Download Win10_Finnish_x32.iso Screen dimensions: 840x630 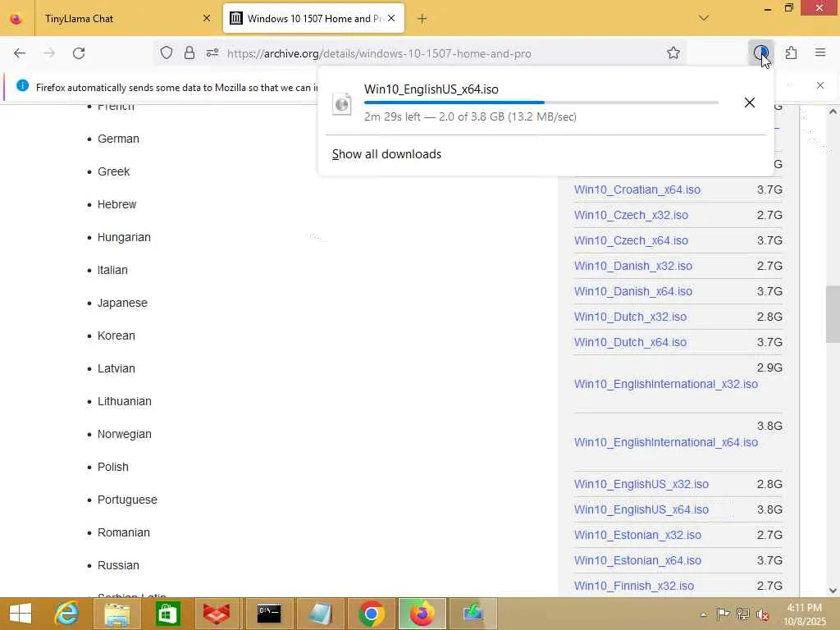(634, 586)
